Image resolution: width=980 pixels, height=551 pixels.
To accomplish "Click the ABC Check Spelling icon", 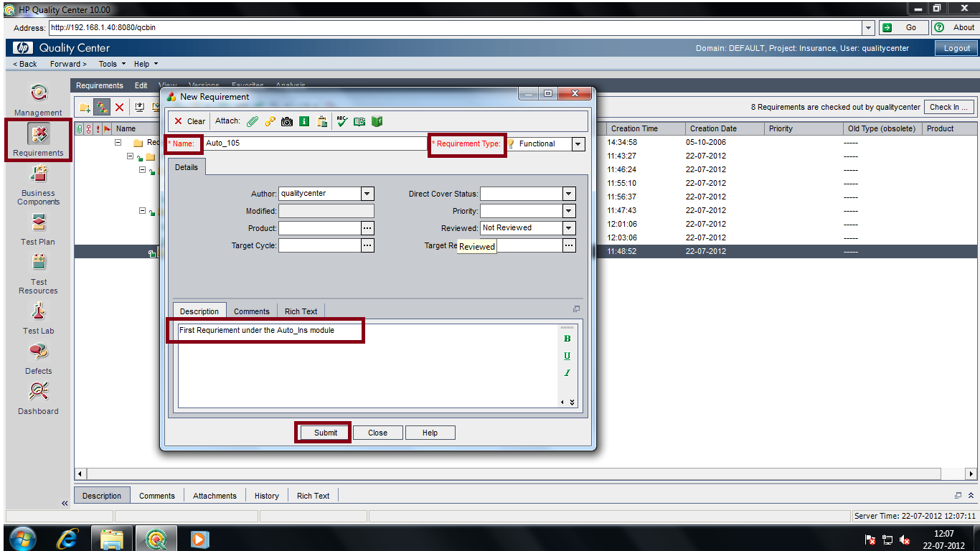I will point(342,121).
